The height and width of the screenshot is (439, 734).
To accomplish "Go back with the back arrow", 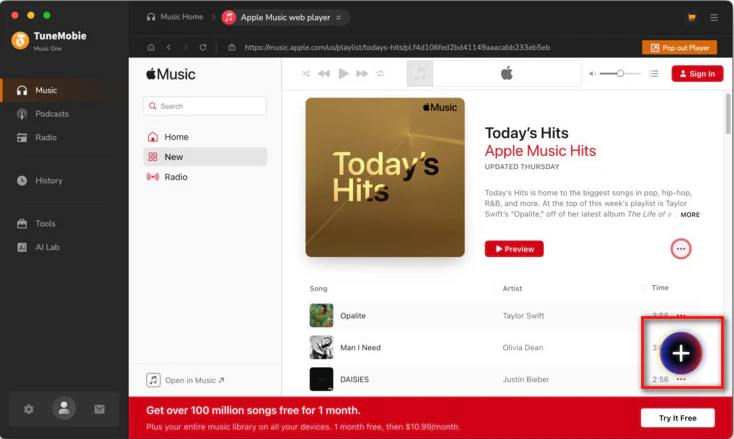I will tap(169, 47).
